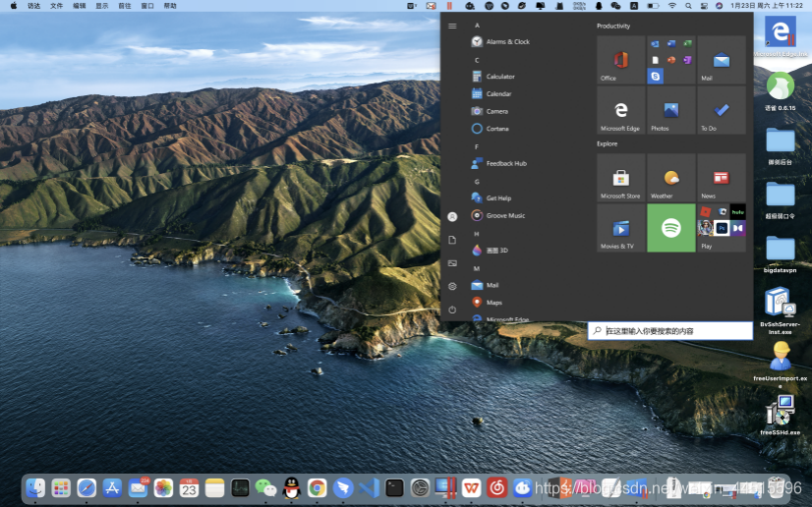Screen dimensions: 812x507
Task: Click the Productivity group heading
Action: pyautogui.click(x=613, y=26)
